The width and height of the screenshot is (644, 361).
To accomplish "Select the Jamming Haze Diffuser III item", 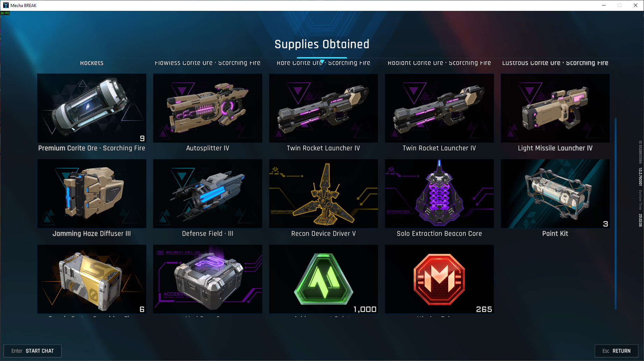I will click(x=92, y=193).
